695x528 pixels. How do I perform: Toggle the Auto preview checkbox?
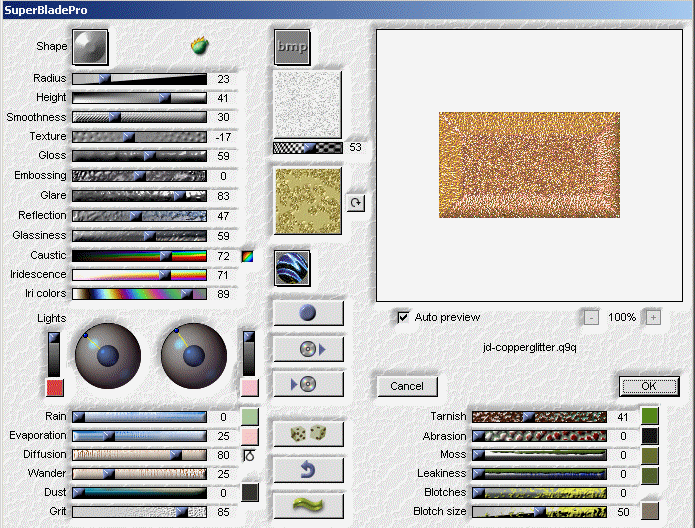403,317
